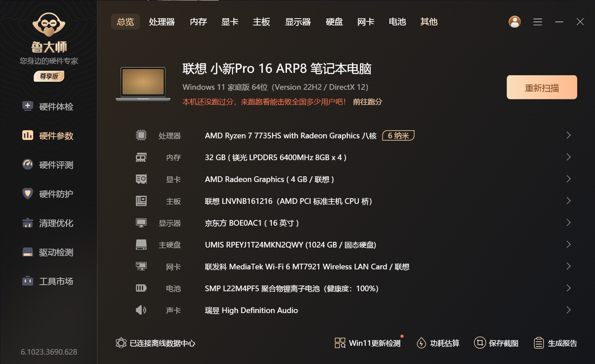Image resolution: width=595 pixels, height=364 pixels.
Task: Click the 显卡 graphics card icon
Action: [141, 179]
